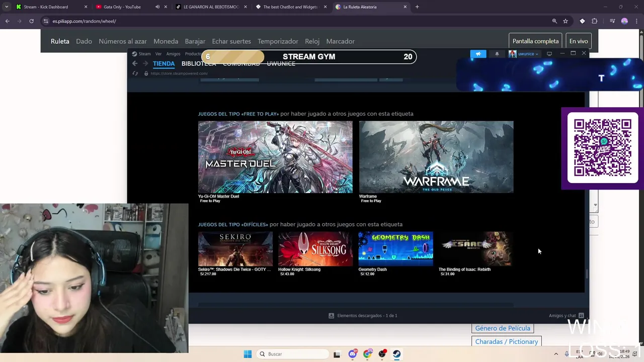Open the Echar suertes link

pyautogui.click(x=231, y=41)
